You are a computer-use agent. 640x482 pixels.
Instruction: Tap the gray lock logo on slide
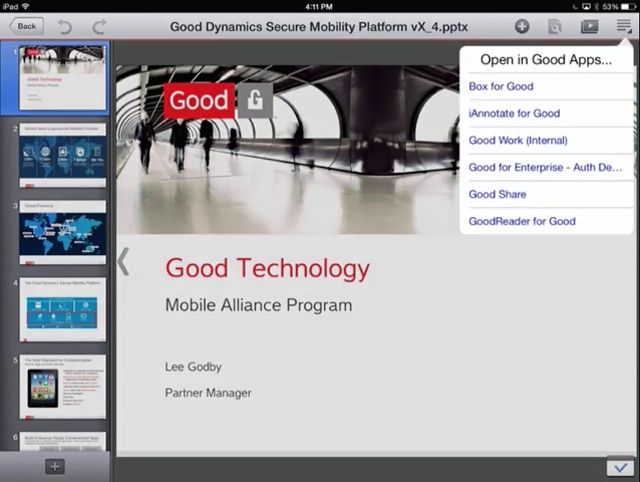[256, 100]
